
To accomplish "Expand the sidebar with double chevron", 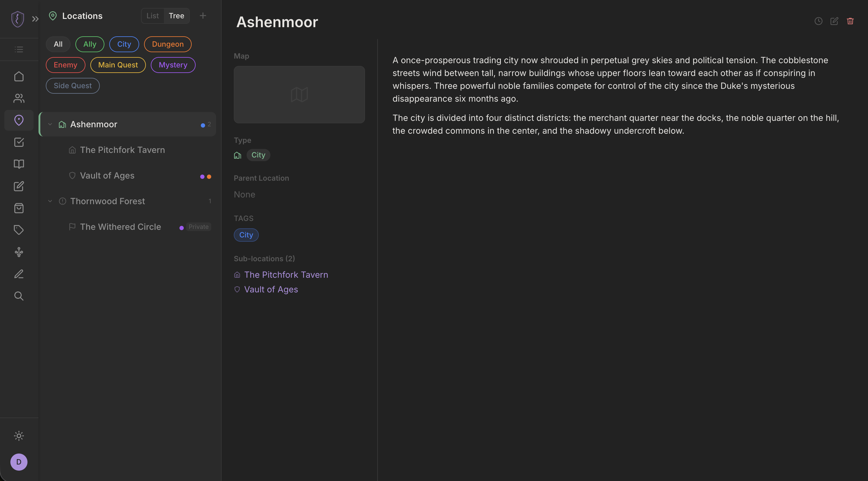I will (35, 19).
